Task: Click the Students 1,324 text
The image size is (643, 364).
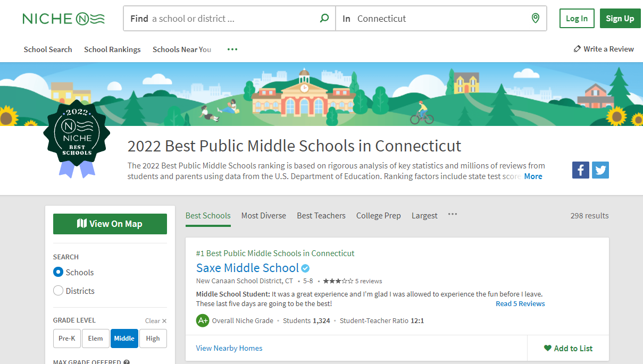Action: pyautogui.click(x=306, y=320)
